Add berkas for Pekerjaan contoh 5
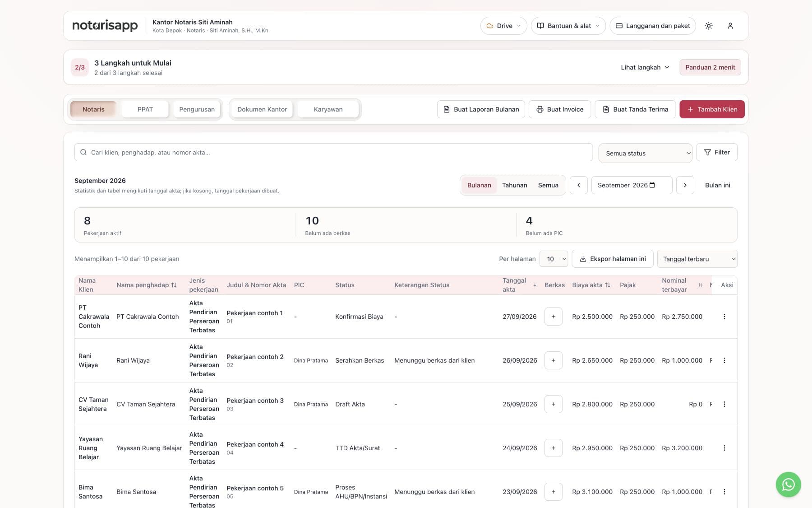The image size is (812, 508). click(553, 492)
